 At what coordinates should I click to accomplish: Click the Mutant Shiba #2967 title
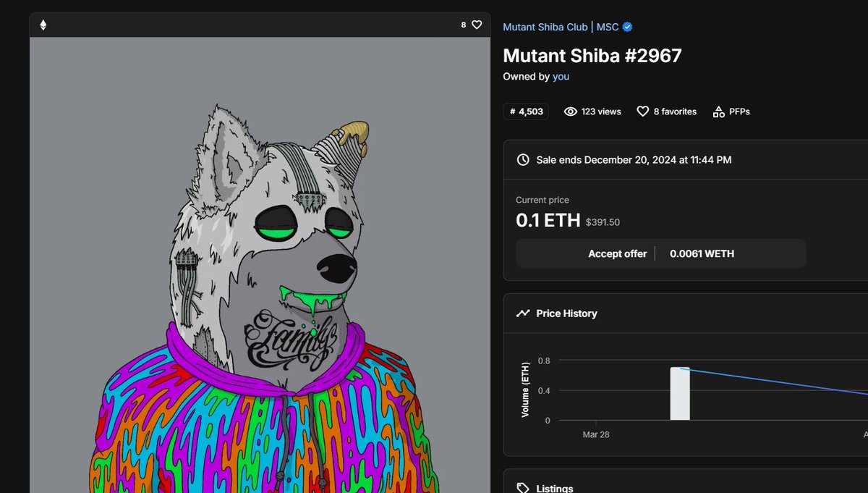(592, 56)
